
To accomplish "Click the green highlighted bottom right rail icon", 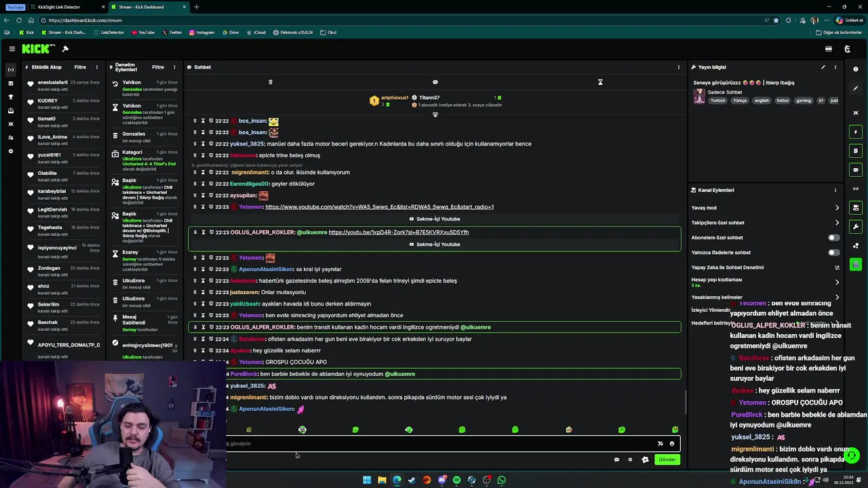I will click(x=856, y=264).
